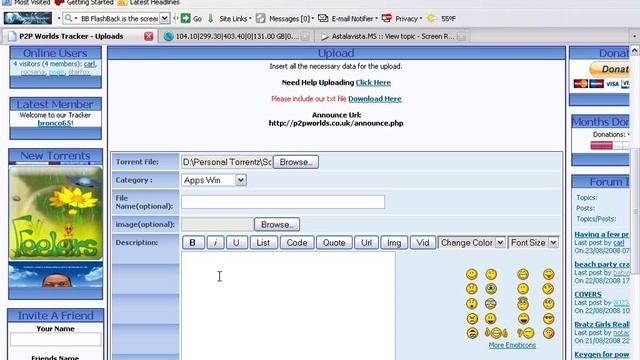The width and height of the screenshot is (640, 360).
Task: Click the sun weather icon
Action: pos(431,18)
